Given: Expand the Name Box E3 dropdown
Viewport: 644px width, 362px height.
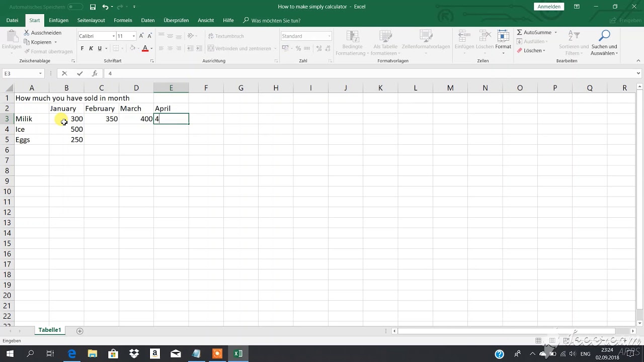Looking at the screenshot, I should click(x=40, y=73).
